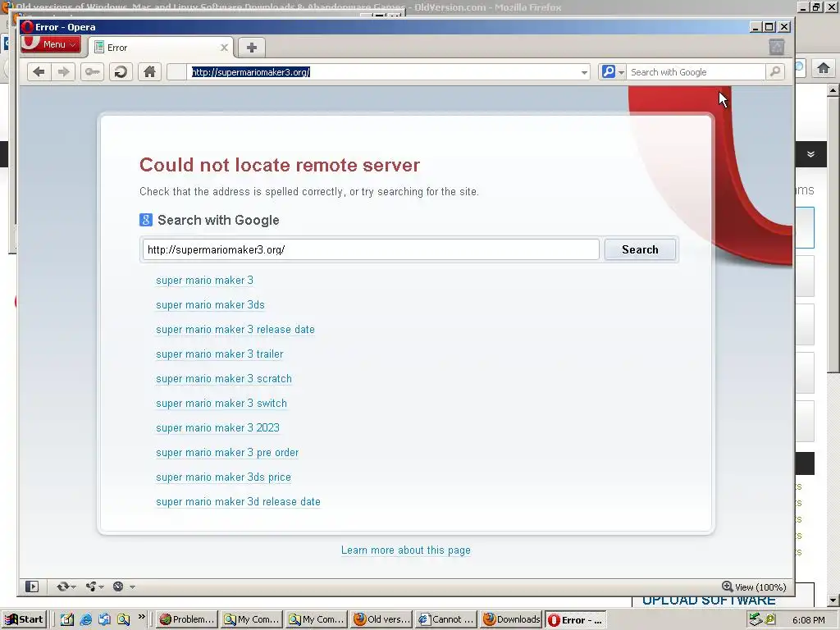
Task: Reload the page with the refresh icon
Action: point(121,72)
